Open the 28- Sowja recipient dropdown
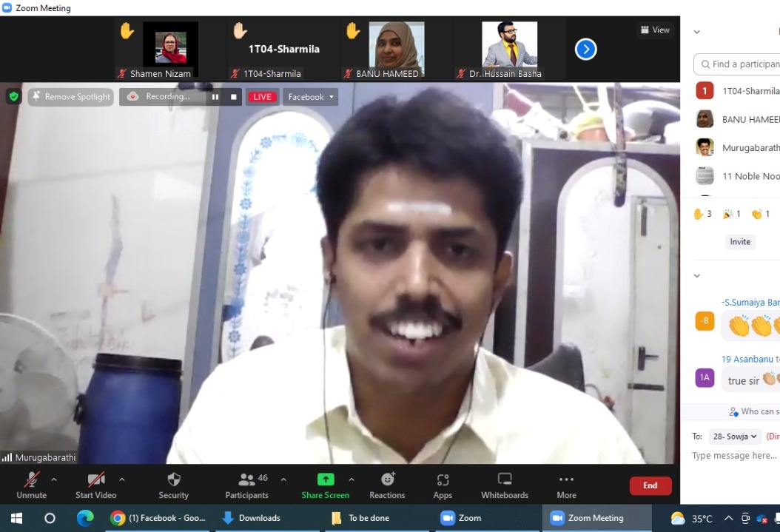This screenshot has width=780, height=532. [x=734, y=436]
